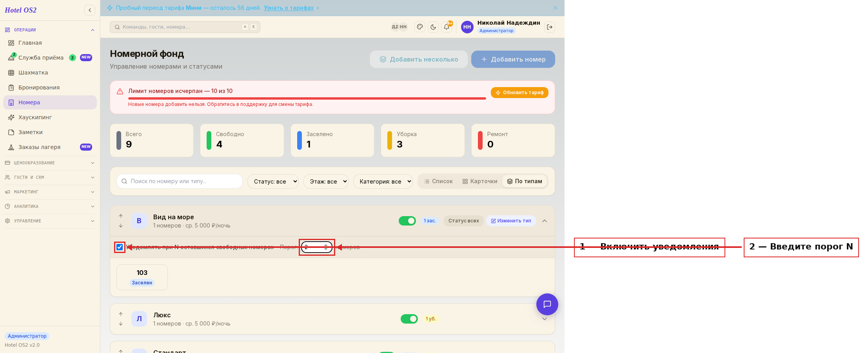Image resolution: width=868 pixels, height=353 pixels.
Task: Toggle the Люкс type switch
Action: (409, 319)
